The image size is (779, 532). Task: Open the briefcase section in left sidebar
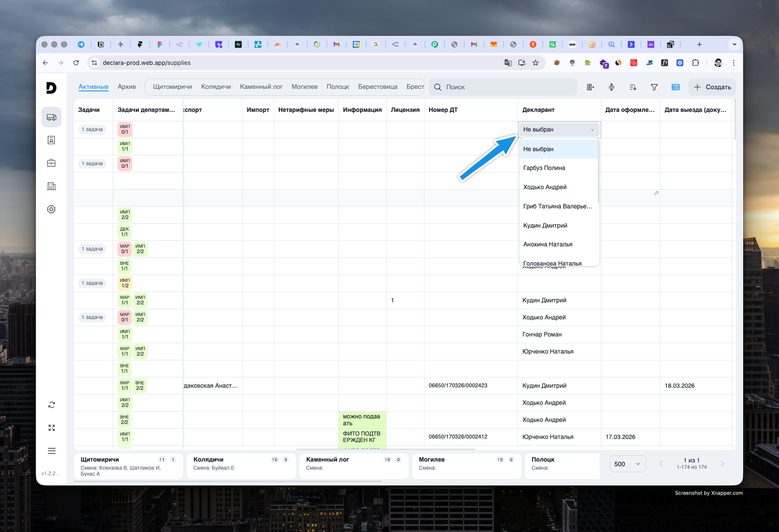pos(51,163)
